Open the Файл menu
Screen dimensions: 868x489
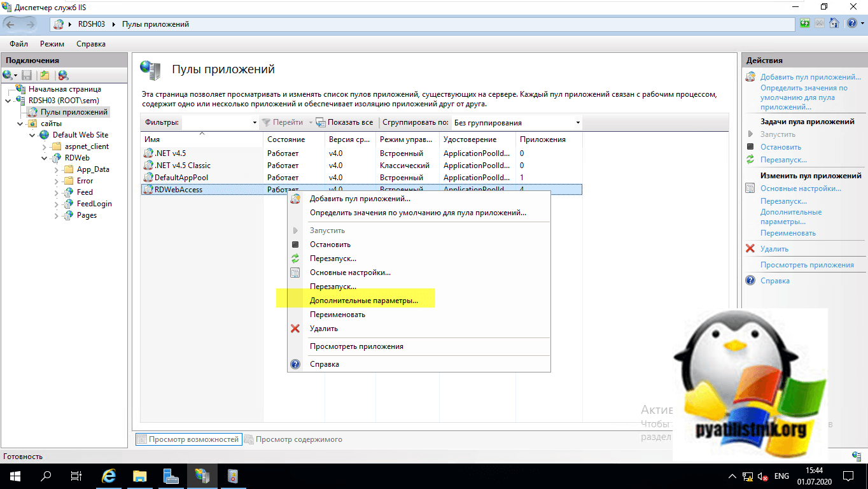(18, 44)
